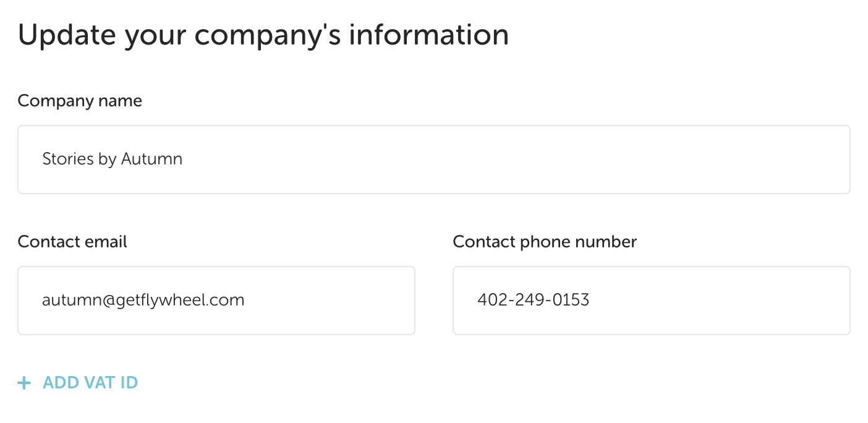Image resolution: width=868 pixels, height=423 pixels.
Task: Click area code '402' in phone field
Action: [x=489, y=301]
